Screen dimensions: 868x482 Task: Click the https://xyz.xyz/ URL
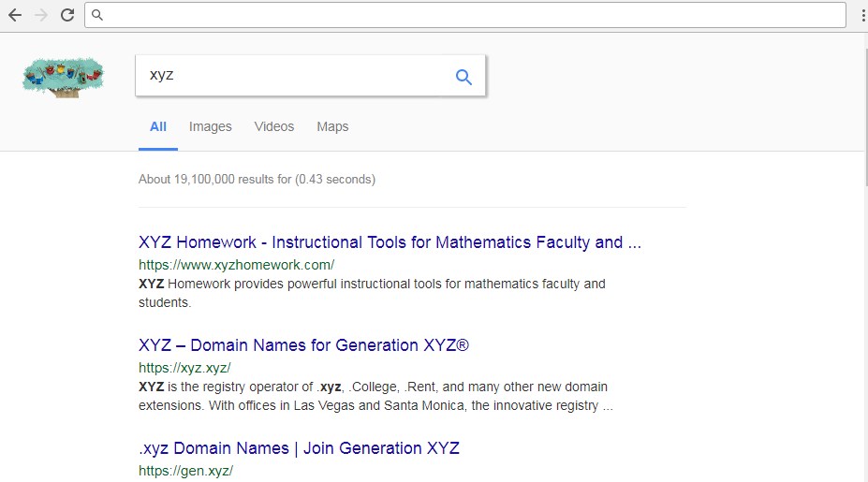184,368
